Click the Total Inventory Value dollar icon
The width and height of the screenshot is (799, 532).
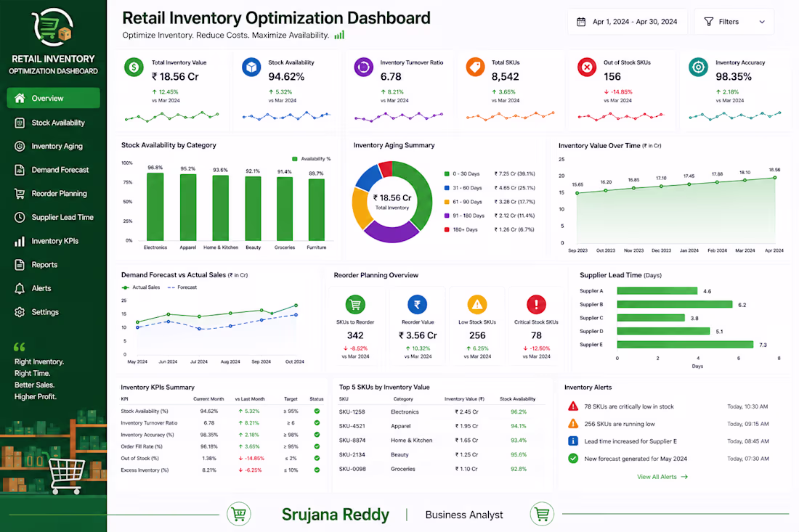134,67
